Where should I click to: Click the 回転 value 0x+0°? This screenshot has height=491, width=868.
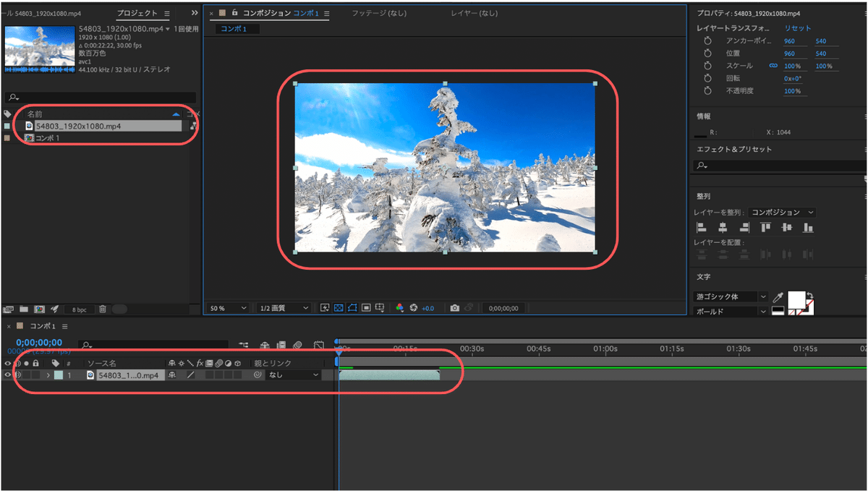[792, 78]
